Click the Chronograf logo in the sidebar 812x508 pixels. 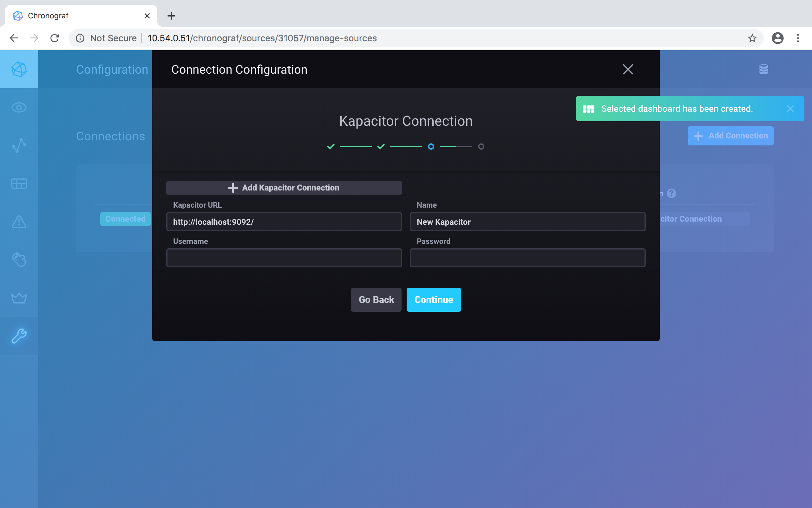pos(19,69)
